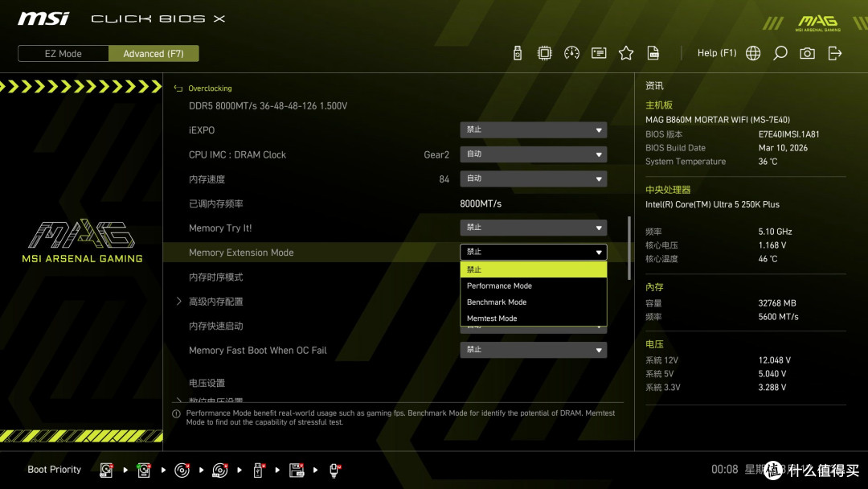
Task: Select the plain optical disc boot icon
Action: tap(182, 471)
